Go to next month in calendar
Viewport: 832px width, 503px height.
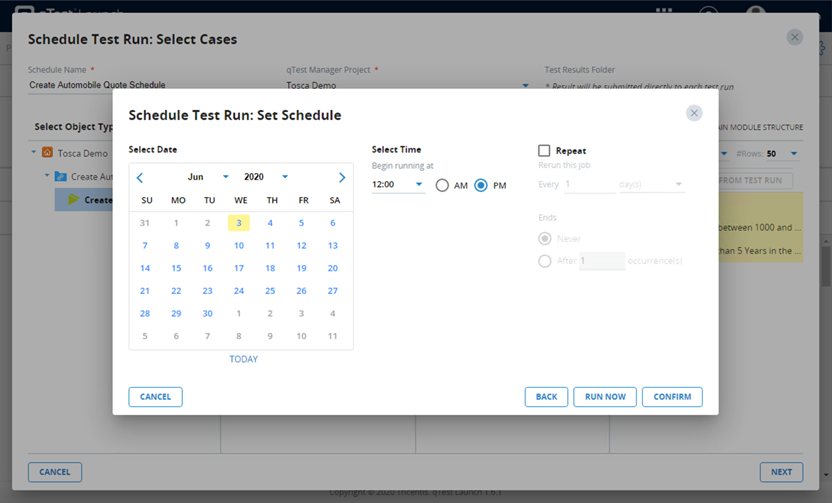[x=342, y=177]
